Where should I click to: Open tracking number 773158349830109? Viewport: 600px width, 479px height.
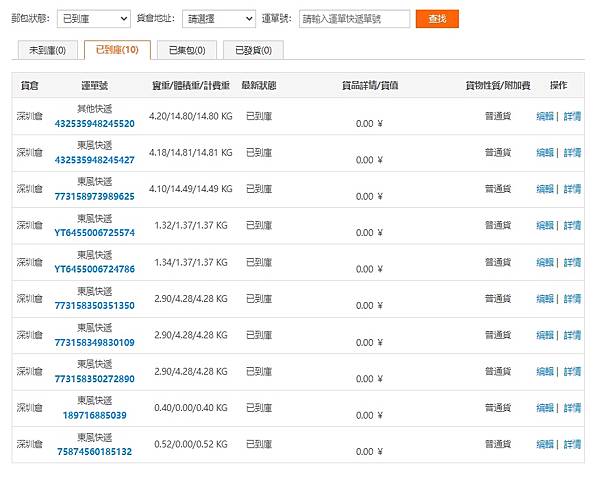coord(95,342)
